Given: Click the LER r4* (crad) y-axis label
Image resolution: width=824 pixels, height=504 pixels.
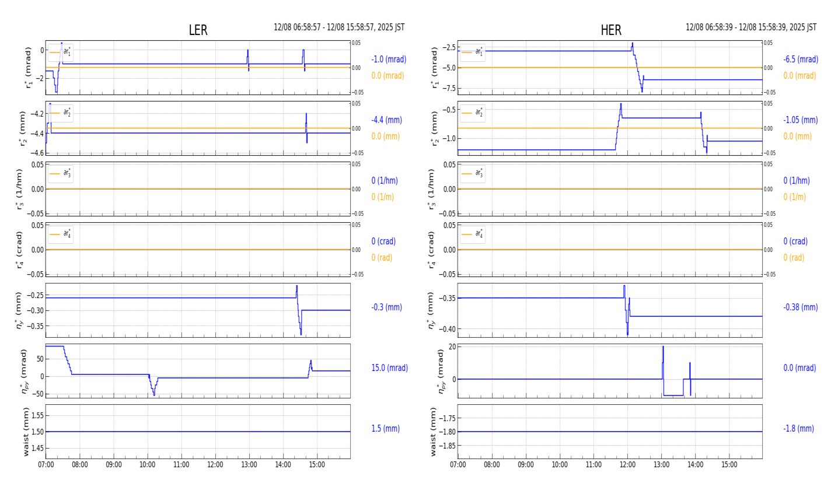Looking at the screenshot, I should (19, 250).
